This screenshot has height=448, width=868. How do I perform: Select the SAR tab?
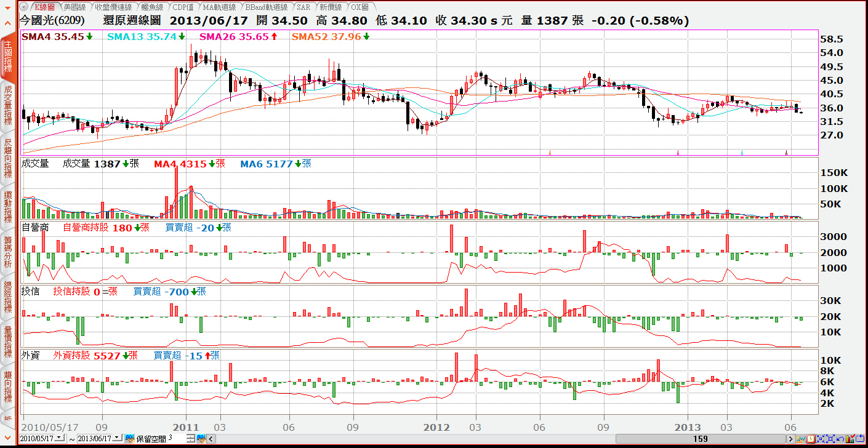coord(303,7)
